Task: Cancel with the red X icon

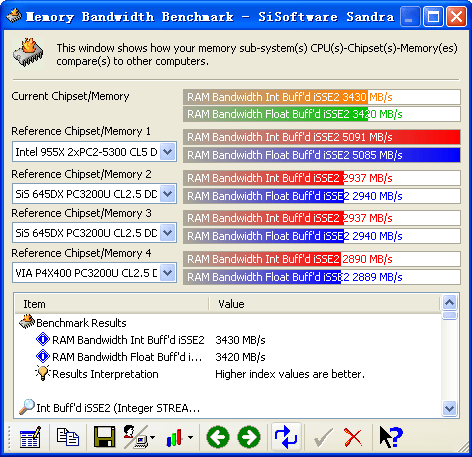Action: pos(353,437)
